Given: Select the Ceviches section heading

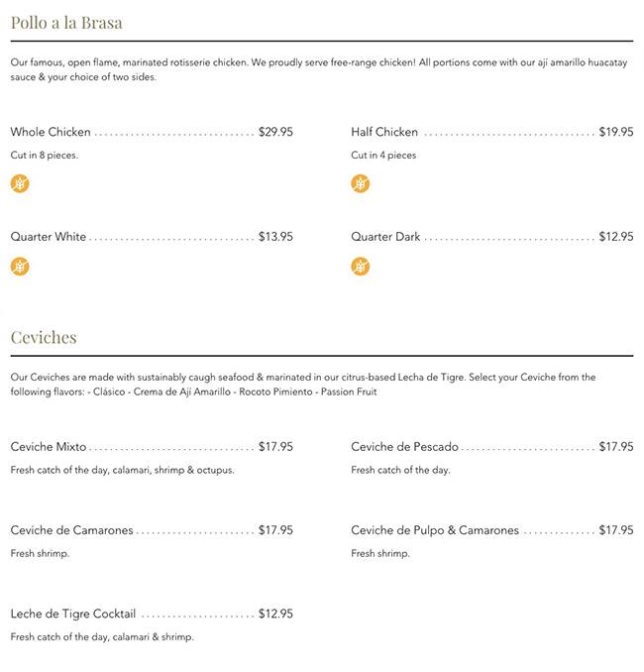Looking at the screenshot, I should [44, 337].
